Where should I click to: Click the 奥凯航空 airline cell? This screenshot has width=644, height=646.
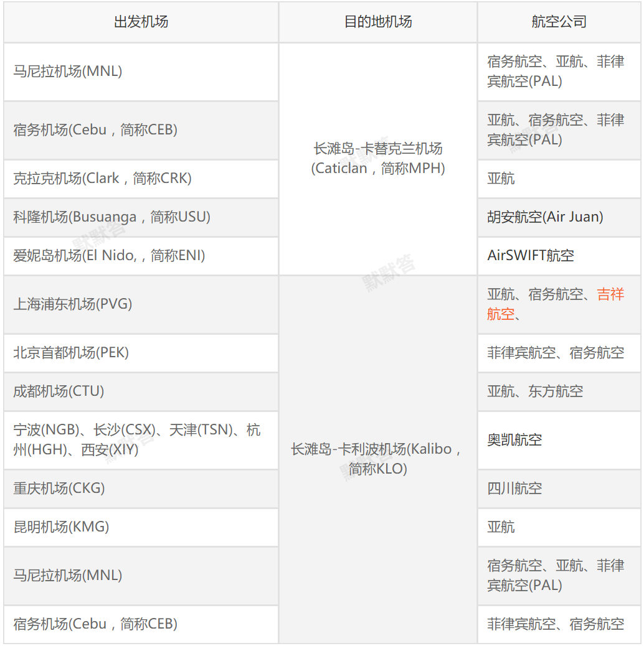[x=515, y=440]
